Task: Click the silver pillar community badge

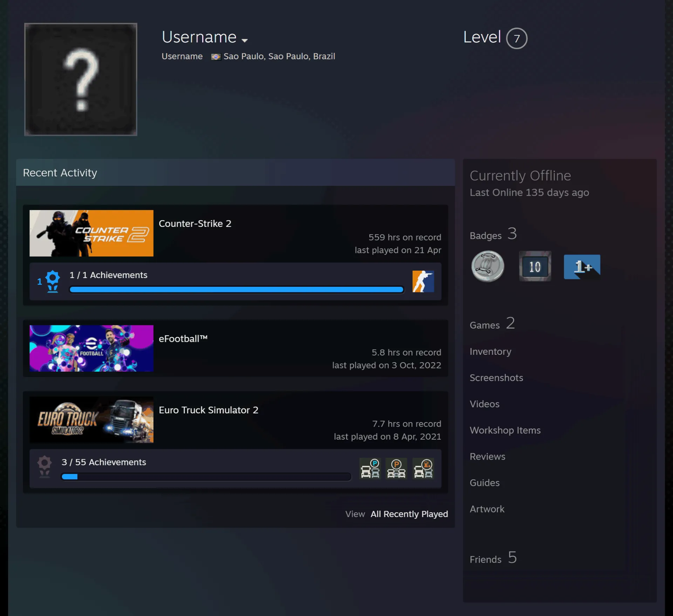Action: (x=488, y=266)
